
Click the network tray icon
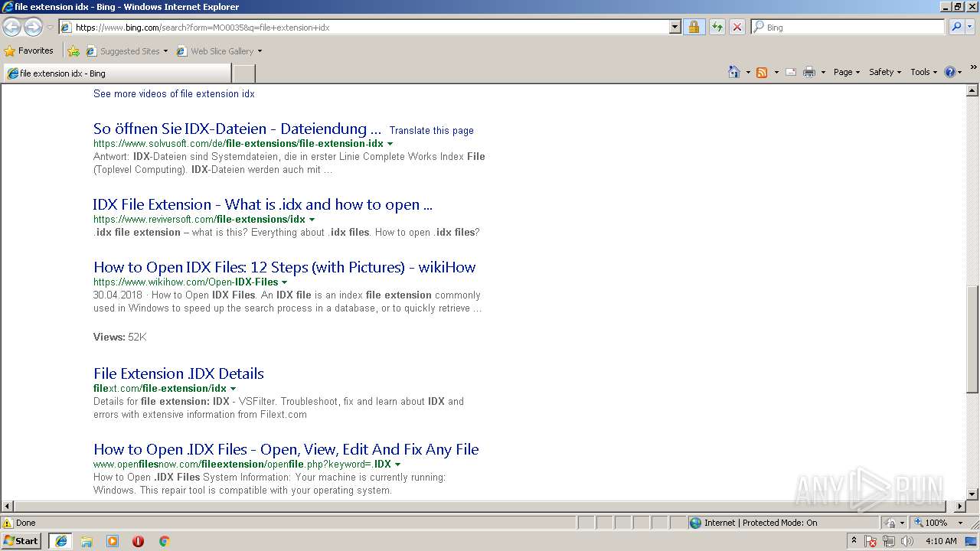click(x=889, y=541)
